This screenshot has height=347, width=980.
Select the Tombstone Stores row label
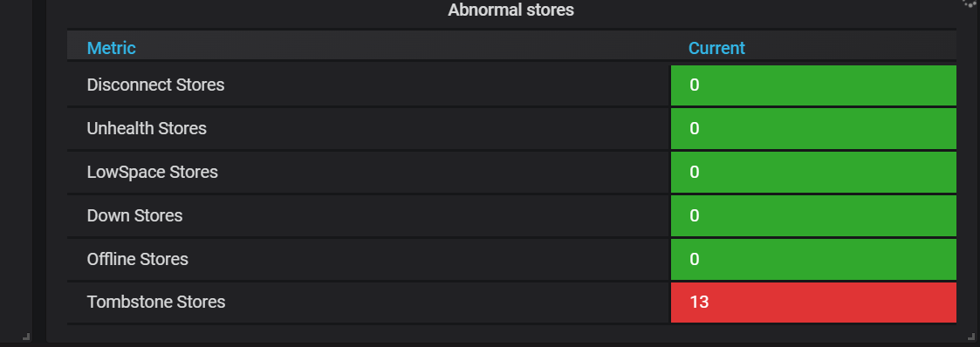pyautogui.click(x=156, y=302)
